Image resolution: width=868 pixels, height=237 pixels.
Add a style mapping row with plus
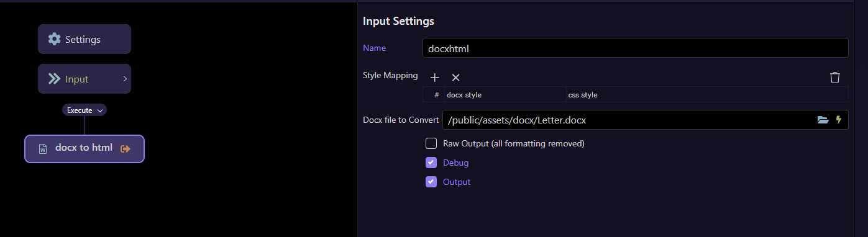[435, 78]
